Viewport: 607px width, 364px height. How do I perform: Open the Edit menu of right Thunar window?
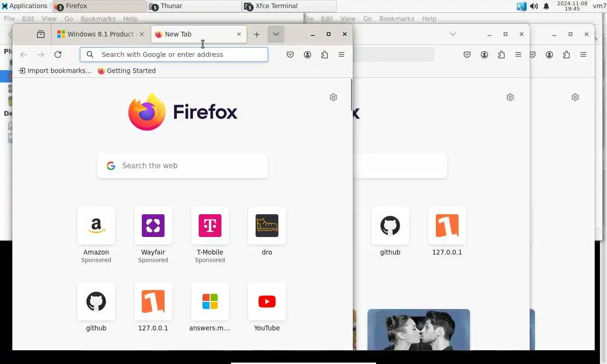coord(327,18)
